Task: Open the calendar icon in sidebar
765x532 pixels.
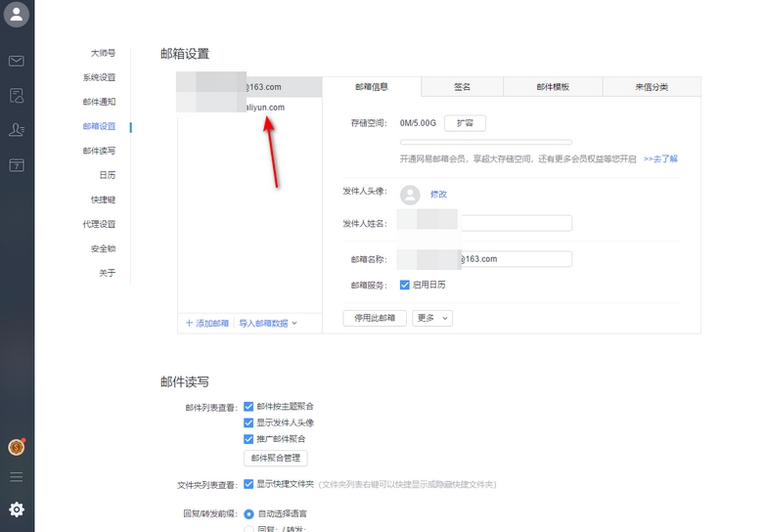Action: point(17,165)
